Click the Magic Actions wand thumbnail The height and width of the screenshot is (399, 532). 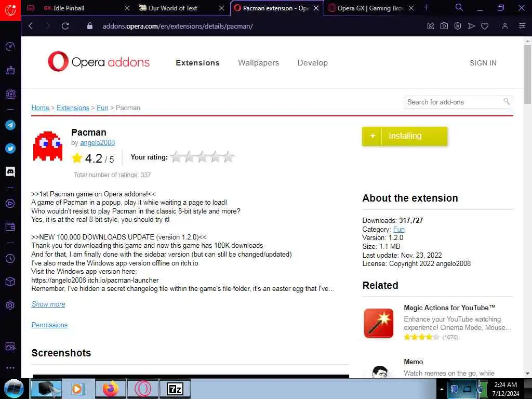[379, 323]
